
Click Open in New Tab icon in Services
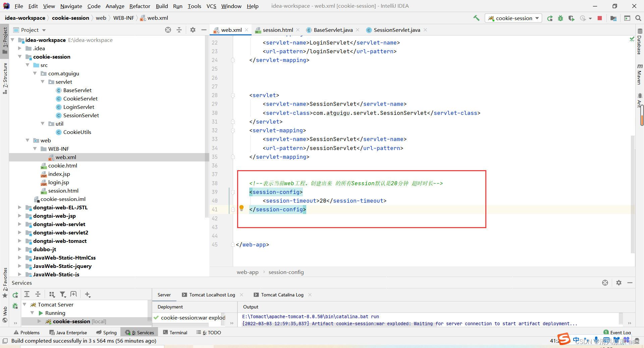coord(73,294)
